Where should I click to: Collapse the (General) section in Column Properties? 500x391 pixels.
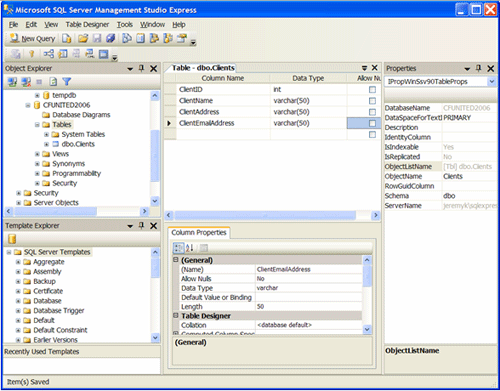pyautogui.click(x=176, y=260)
